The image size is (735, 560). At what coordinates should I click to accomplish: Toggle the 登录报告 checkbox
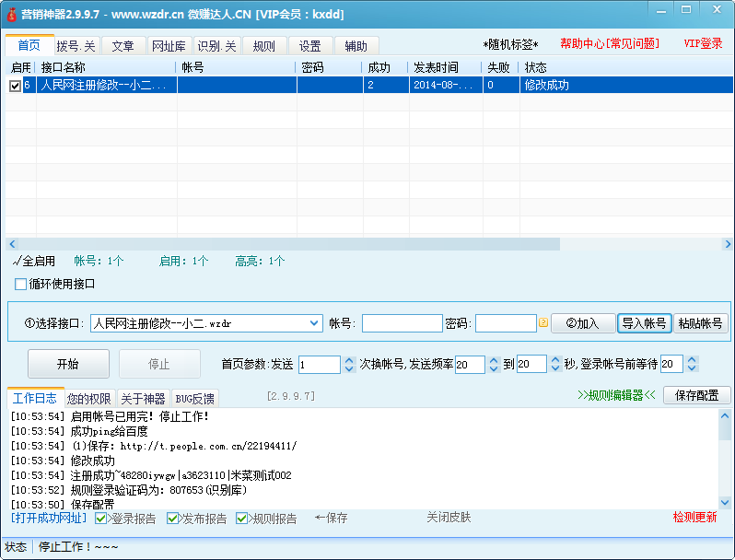pyautogui.click(x=102, y=519)
